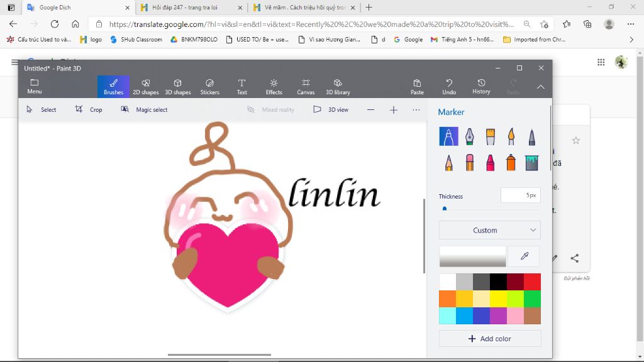Select the Spray can brush
Screen dimensions: 644x362
tap(511, 163)
